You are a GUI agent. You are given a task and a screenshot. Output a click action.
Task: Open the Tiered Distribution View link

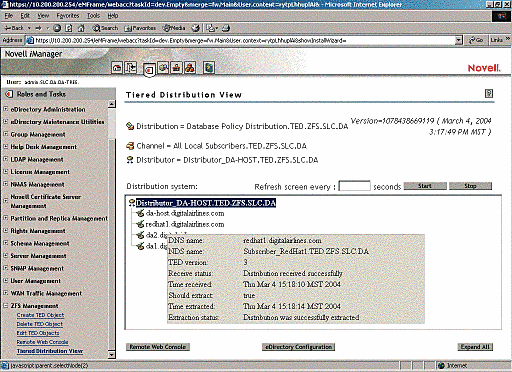(x=50, y=351)
